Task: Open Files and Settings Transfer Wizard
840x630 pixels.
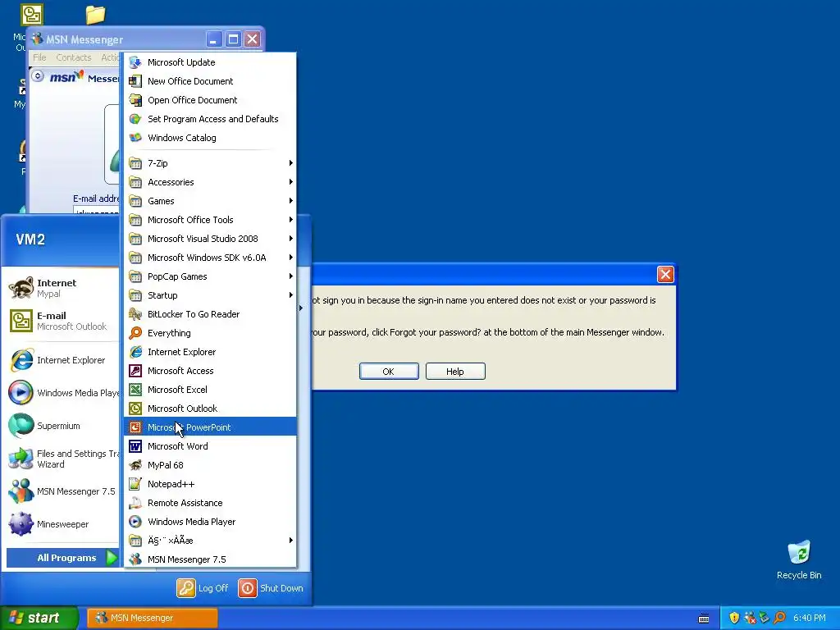Action: (62, 459)
